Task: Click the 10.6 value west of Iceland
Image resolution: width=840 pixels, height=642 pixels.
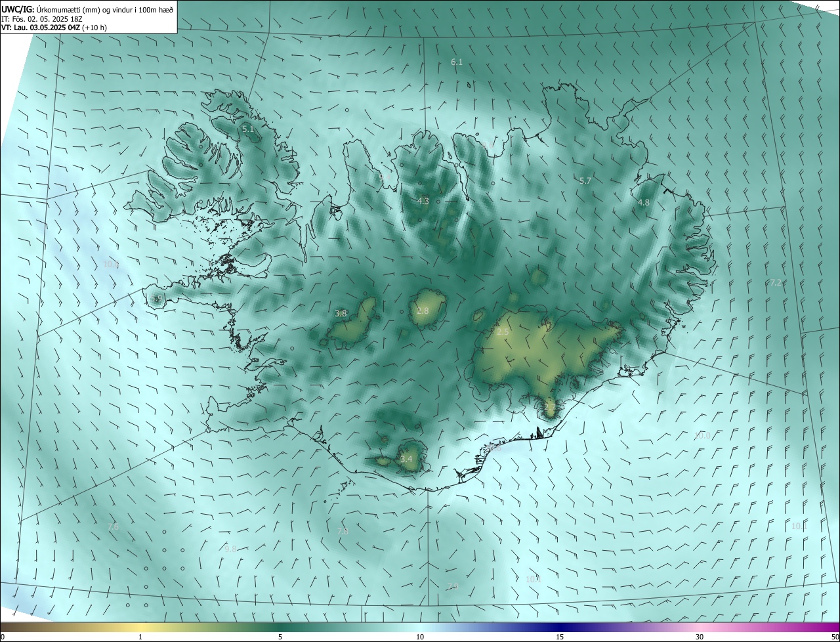Action: click(x=111, y=265)
